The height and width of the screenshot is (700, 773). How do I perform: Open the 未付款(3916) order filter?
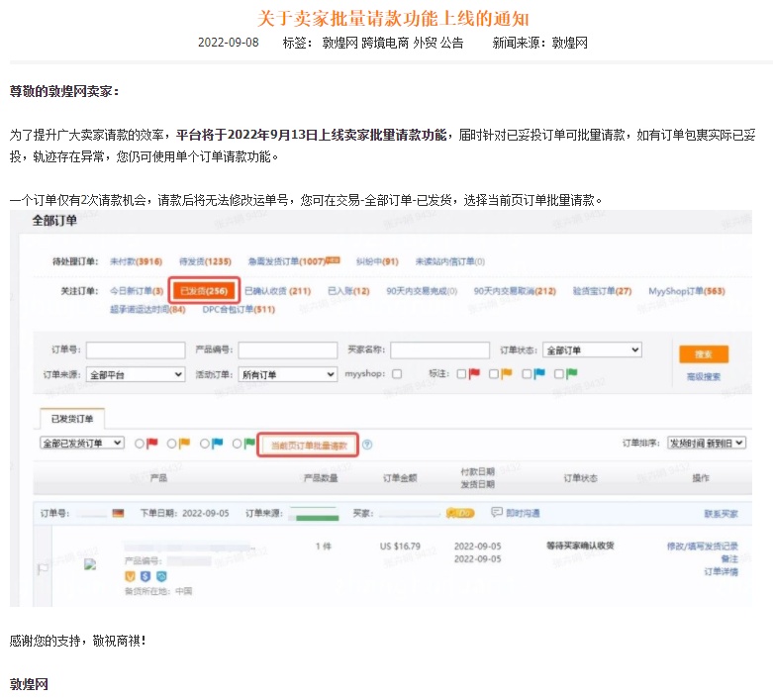[x=136, y=261]
